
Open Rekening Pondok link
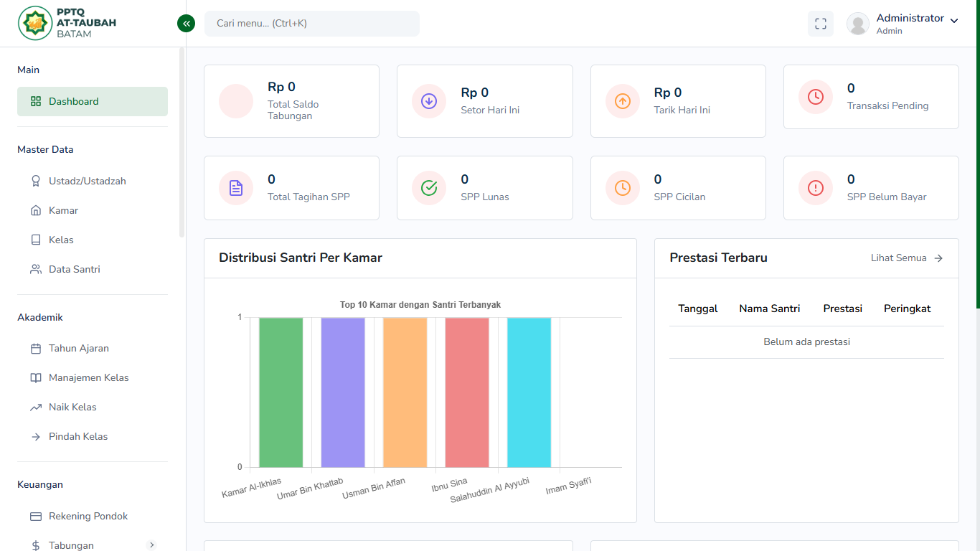[93, 516]
